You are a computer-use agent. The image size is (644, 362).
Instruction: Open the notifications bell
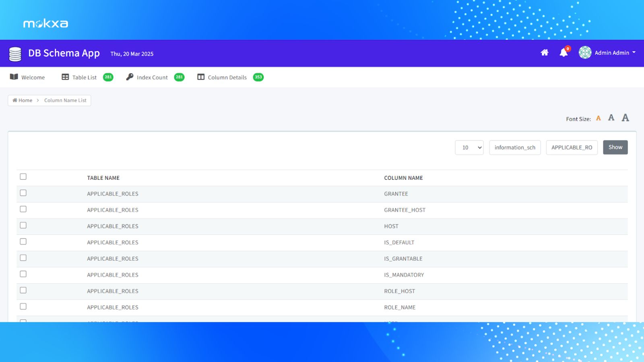point(563,53)
